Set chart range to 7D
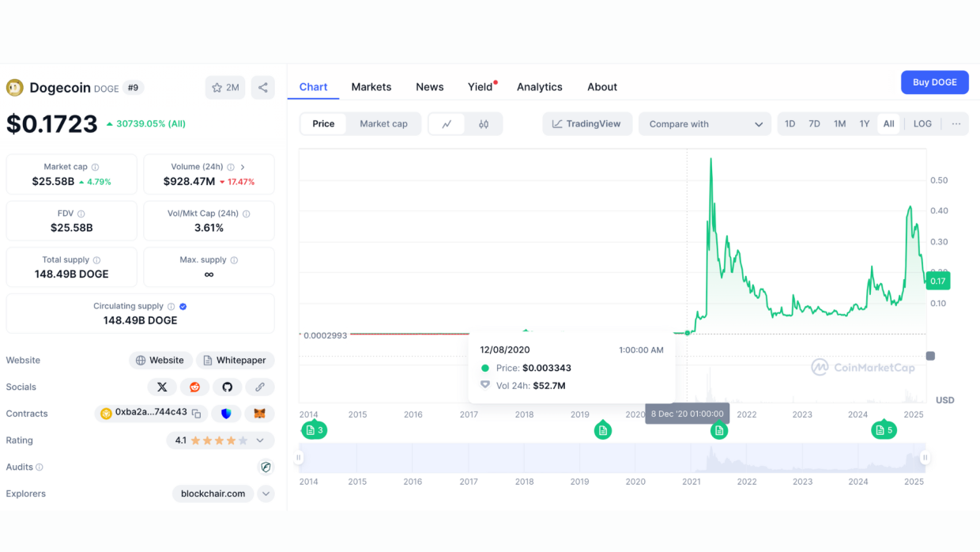This screenshot has width=980, height=552. [814, 124]
